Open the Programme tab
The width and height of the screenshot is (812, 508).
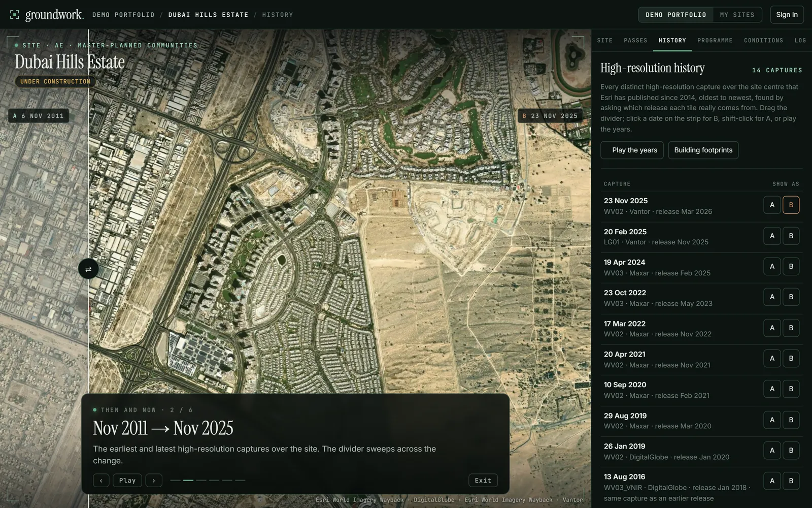[x=715, y=40]
